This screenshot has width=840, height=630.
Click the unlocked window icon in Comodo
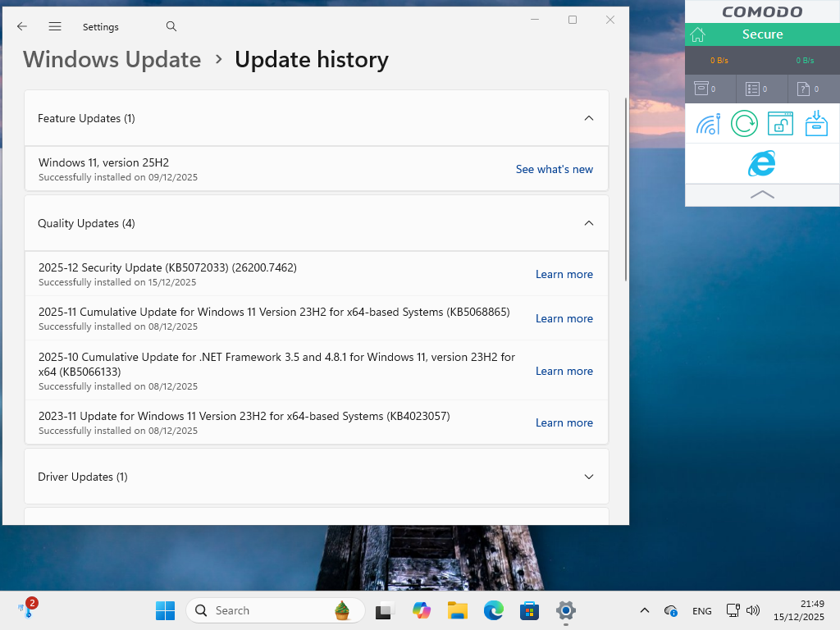click(780, 124)
